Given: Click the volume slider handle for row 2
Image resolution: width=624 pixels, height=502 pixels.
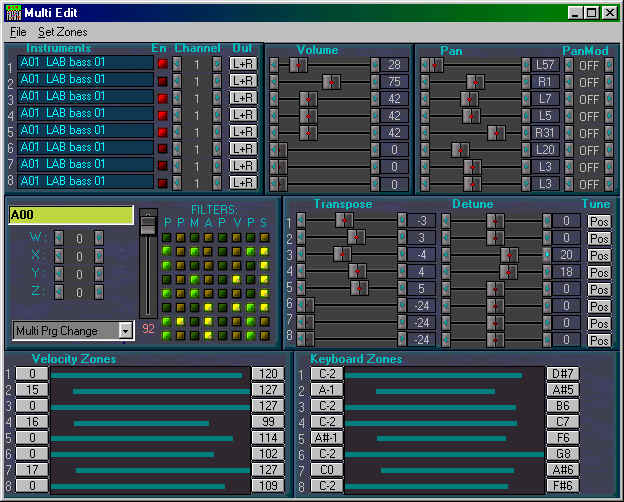Looking at the screenshot, I should coord(331,82).
